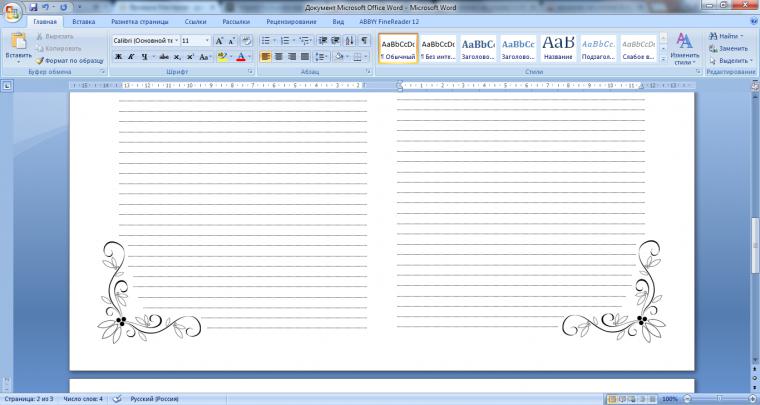Viewport: 760px width, 405px height.
Task: Toggle bold (Ж) formatting
Action: [118, 57]
